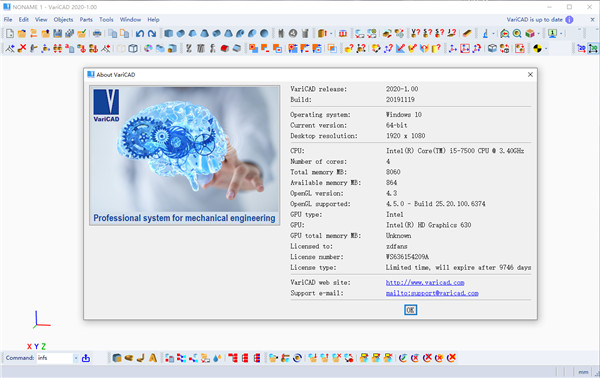This screenshot has width=600, height=378.
Task: Open the varicad.com web site link
Action: click(x=425, y=282)
